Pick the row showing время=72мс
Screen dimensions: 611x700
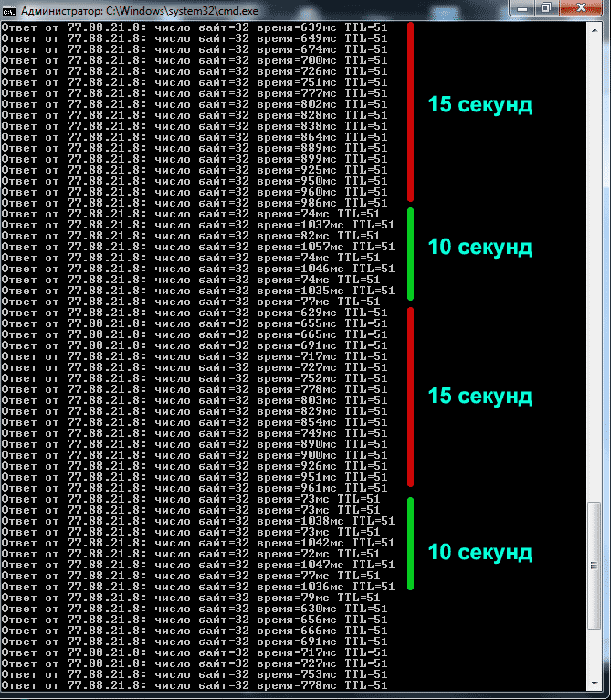191,554
